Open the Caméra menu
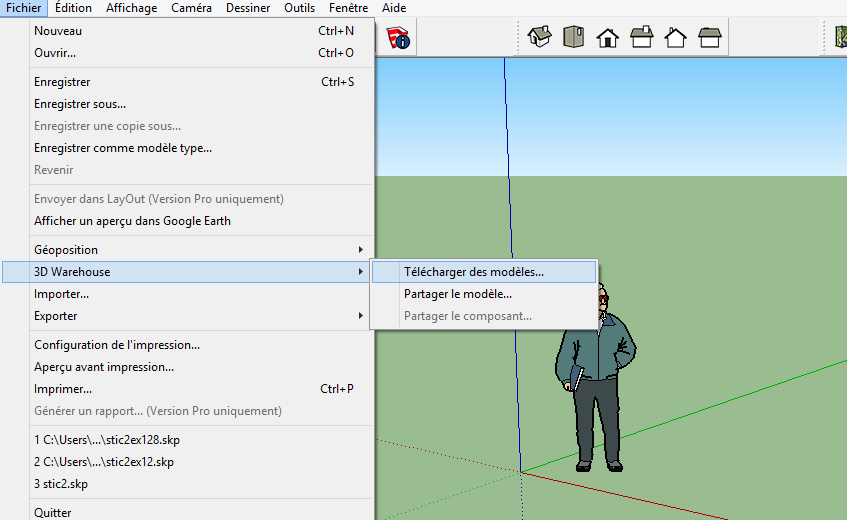This screenshot has width=847, height=520. click(191, 8)
